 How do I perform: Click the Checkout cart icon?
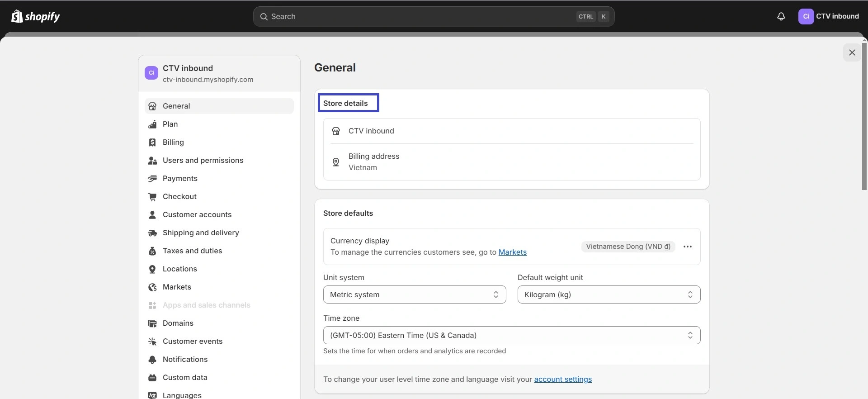click(152, 196)
